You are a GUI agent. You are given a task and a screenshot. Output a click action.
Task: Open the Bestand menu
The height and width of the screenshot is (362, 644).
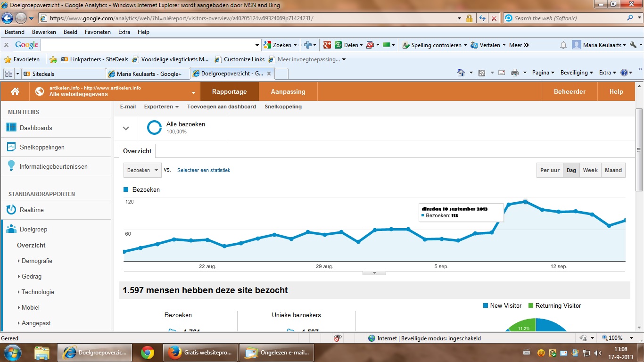coord(15,32)
